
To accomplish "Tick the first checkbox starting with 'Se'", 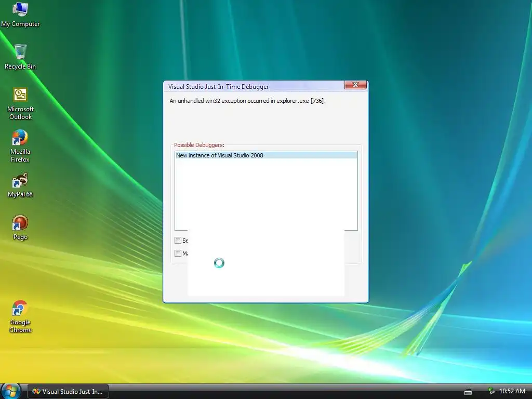I will 178,240.
